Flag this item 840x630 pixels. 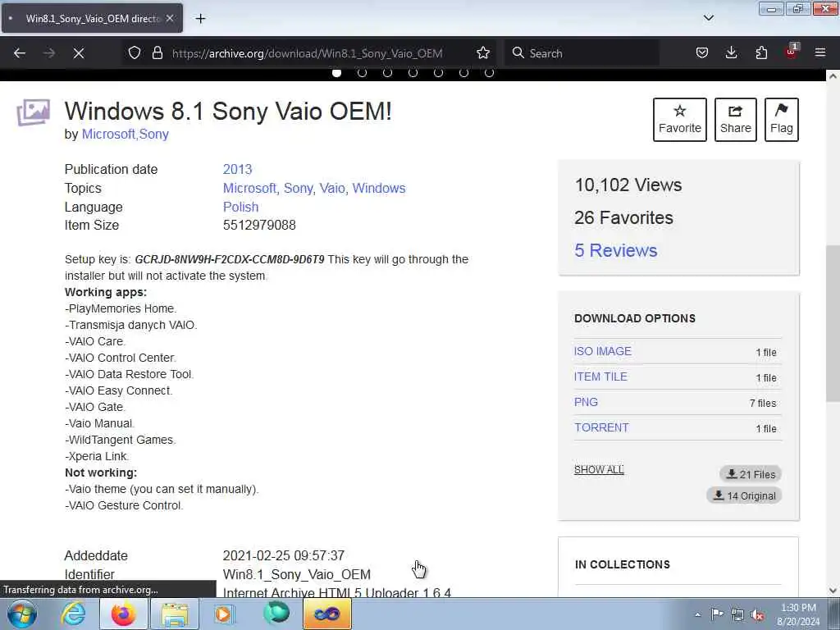point(782,120)
